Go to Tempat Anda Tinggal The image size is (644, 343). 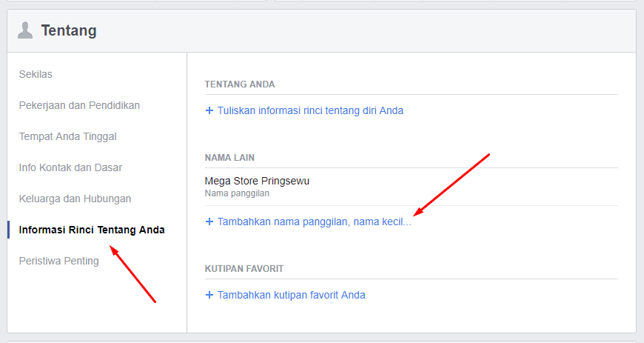pyautogui.click(x=68, y=136)
